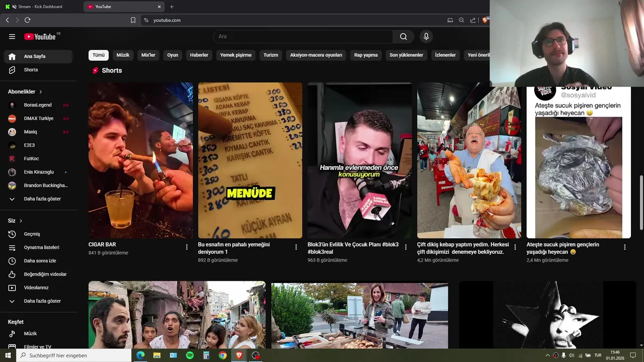Bookmark this page with the bookmark icon
Screen dimensions: 644x362
tap(133, 20)
